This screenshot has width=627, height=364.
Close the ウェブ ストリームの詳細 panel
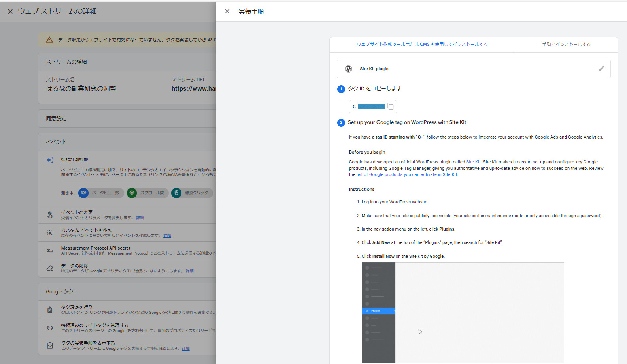coord(10,11)
